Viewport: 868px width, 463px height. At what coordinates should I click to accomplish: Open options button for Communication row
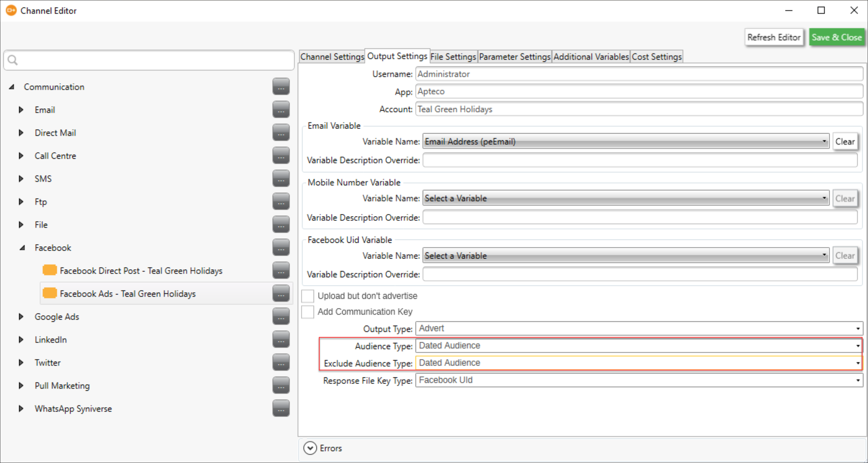[281, 87]
